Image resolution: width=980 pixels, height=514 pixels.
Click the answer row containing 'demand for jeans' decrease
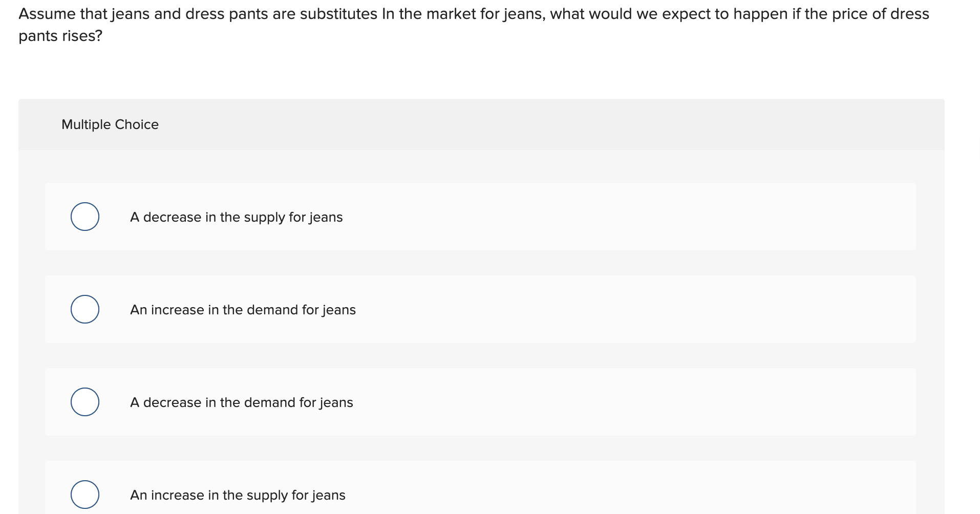tap(241, 402)
